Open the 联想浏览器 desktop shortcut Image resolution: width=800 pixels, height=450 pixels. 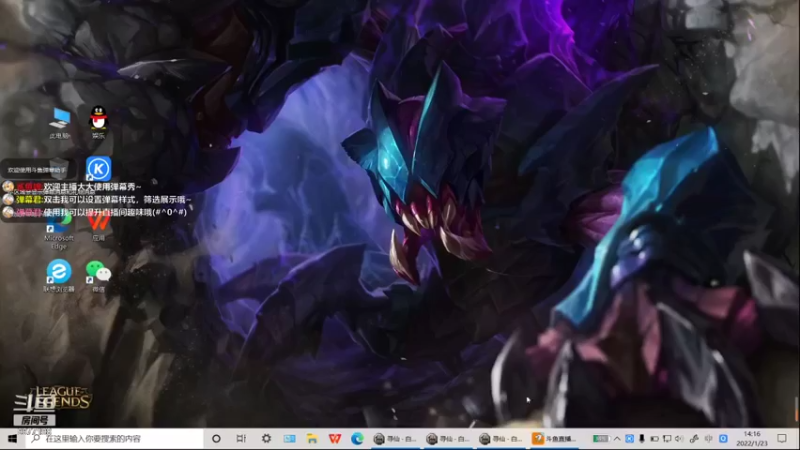pos(59,276)
